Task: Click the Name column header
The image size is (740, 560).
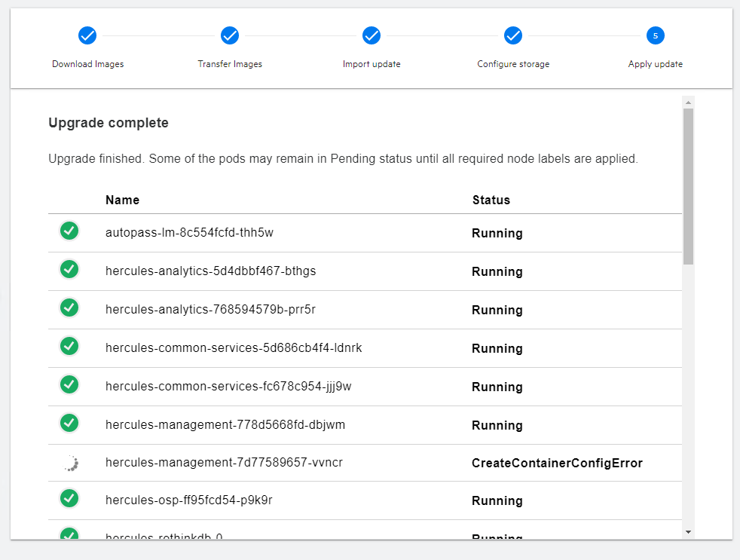Action: [122, 200]
